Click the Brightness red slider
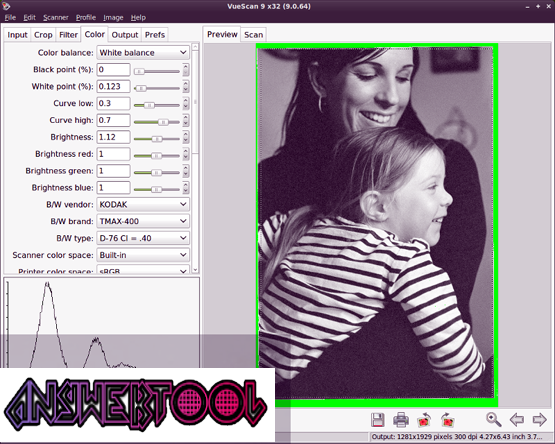 pyautogui.click(x=157, y=156)
